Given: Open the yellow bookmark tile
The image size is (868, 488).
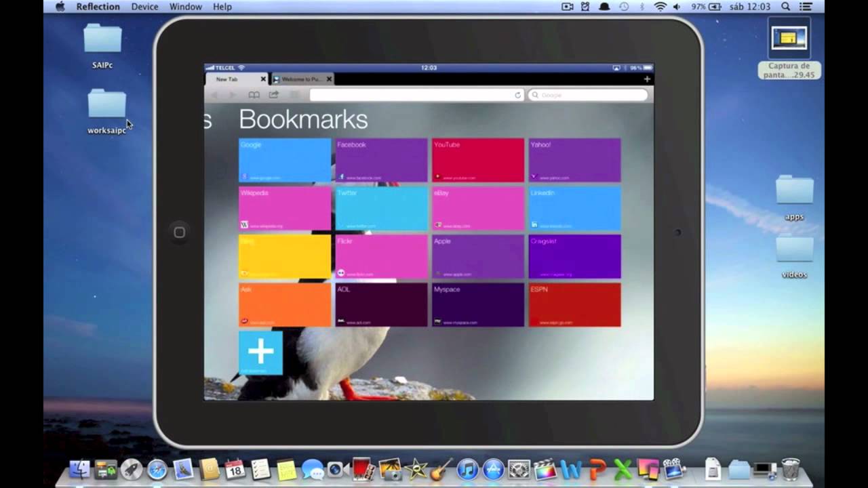Looking at the screenshot, I should click(285, 257).
